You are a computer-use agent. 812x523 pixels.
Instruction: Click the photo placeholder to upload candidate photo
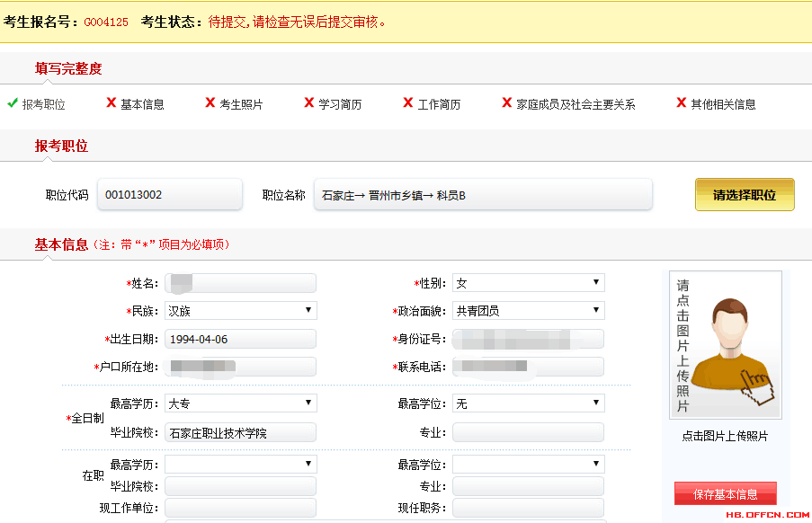[725, 344]
